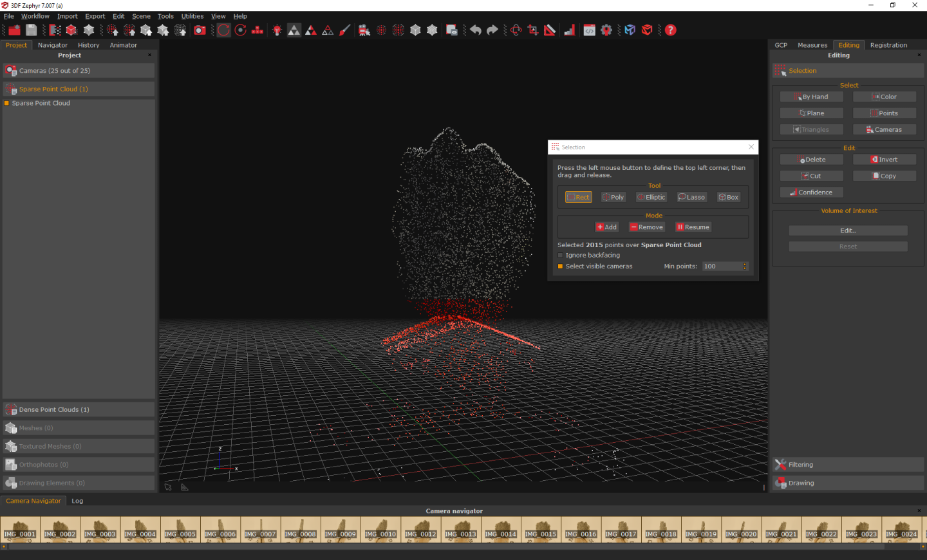Viewport: 927px width, 560px height.
Task: Activate the orbit rotation circle icon
Action: click(223, 30)
